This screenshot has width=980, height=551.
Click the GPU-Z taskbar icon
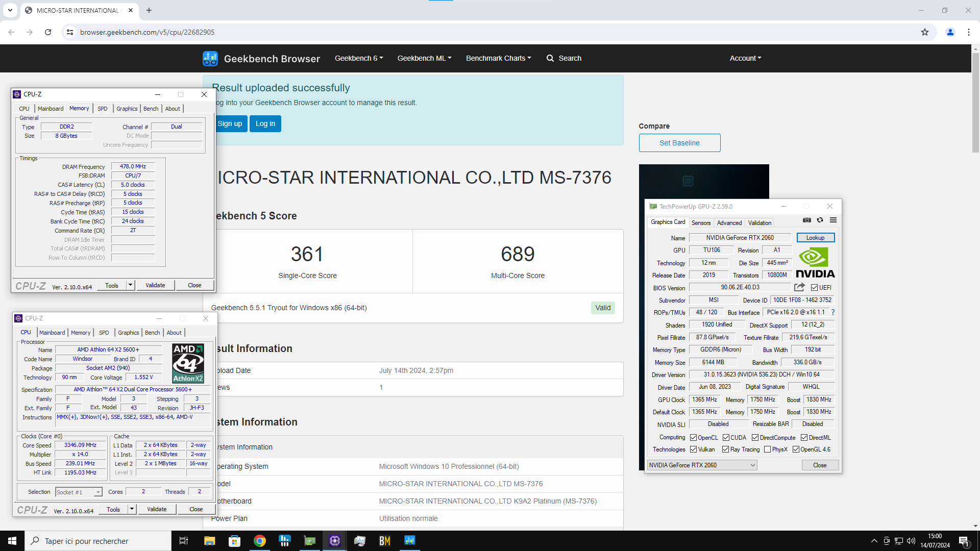point(310,541)
